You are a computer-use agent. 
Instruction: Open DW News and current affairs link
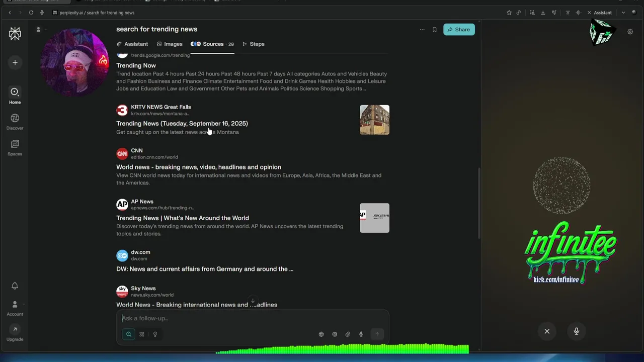pos(205,269)
